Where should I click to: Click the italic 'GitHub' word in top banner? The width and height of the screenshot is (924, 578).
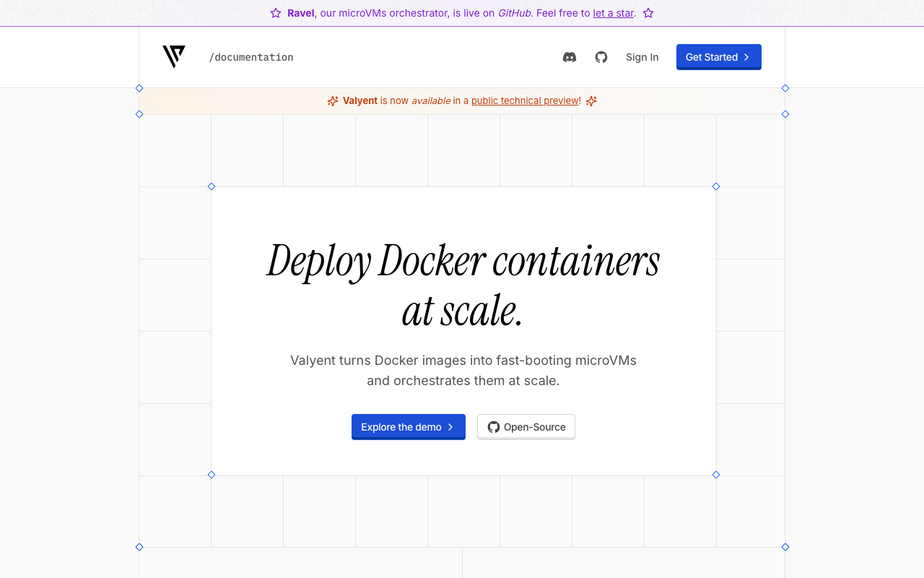(514, 13)
